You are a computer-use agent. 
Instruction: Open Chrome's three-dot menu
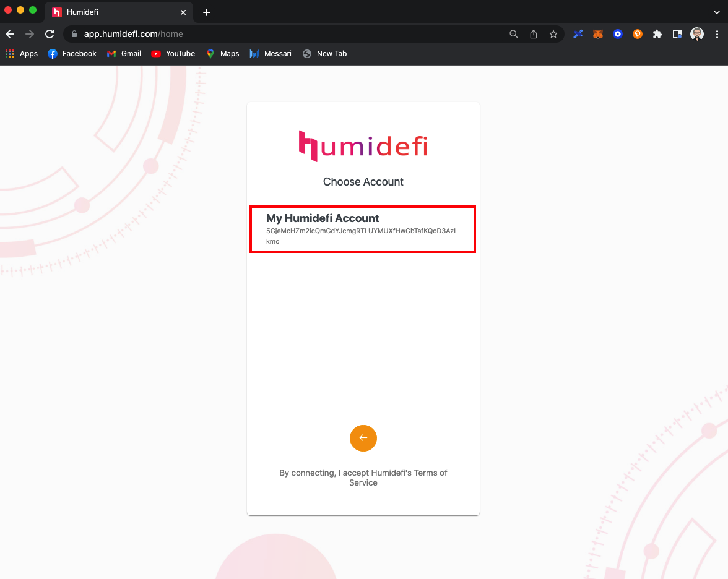pyautogui.click(x=717, y=35)
